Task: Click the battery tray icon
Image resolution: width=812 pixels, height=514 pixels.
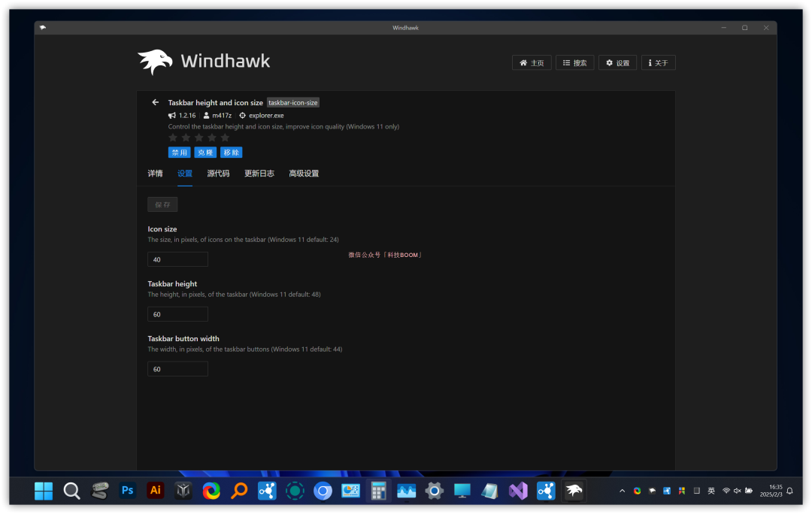Action: click(x=749, y=491)
